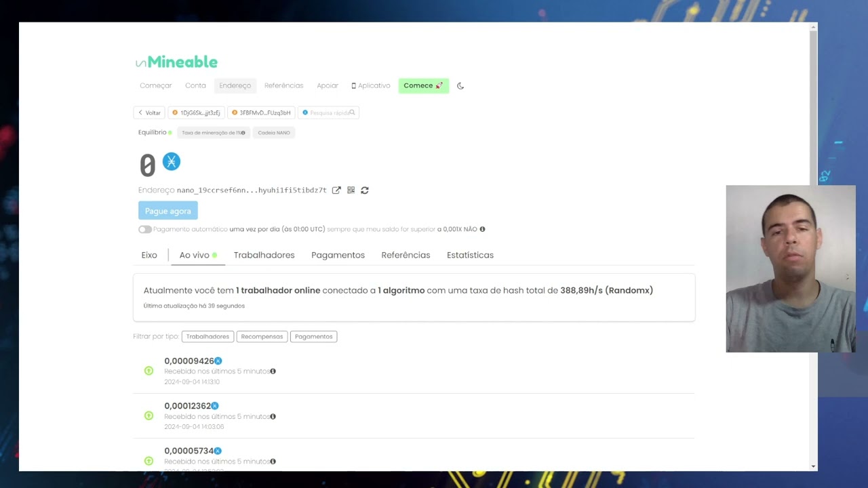Click green arrow icon of 0,00005734 reward
This screenshot has height=488, width=868.
(x=149, y=461)
